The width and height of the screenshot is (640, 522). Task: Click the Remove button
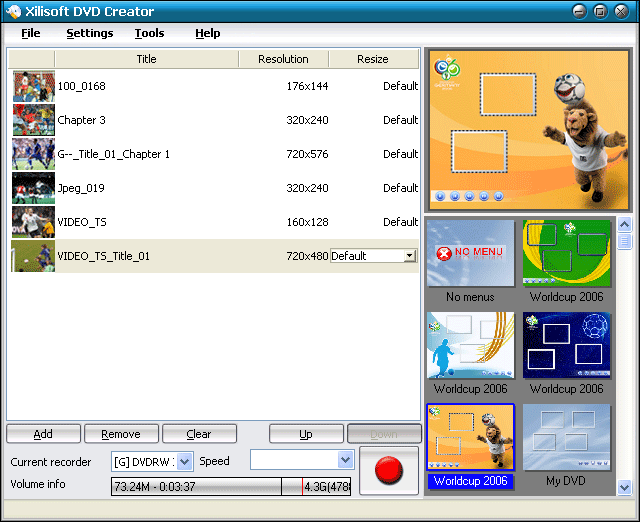click(x=121, y=434)
